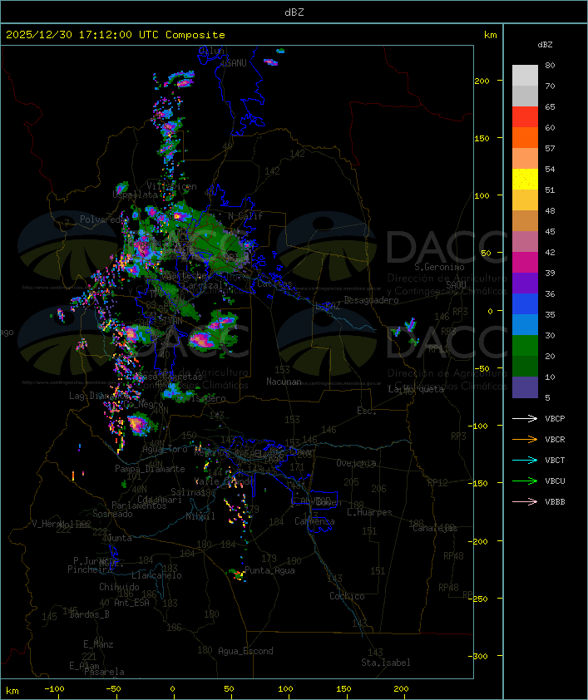Click the Sosneado map label
The image size is (588, 700).
[112, 514]
